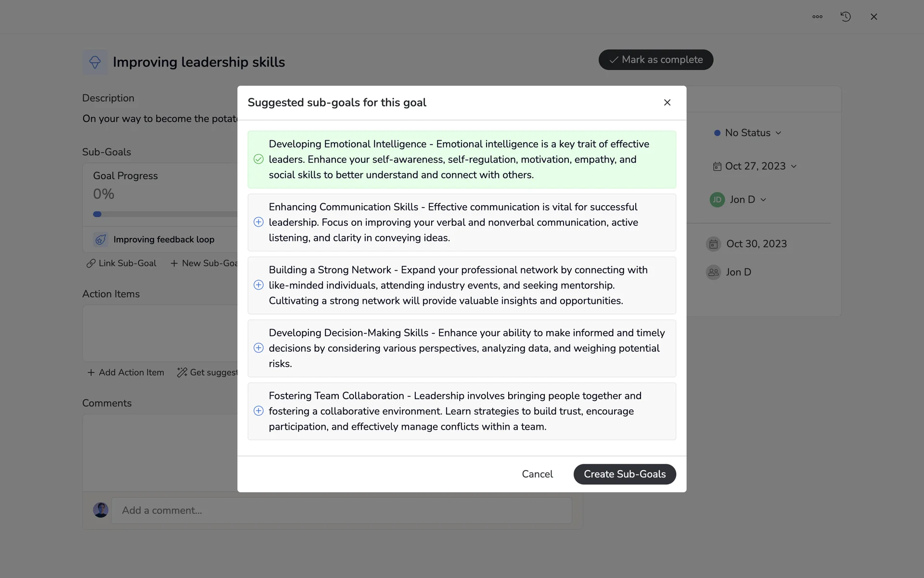The height and width of the screenshot is (578, 924).
Task: Click the Oct 30, 2023 calendar icon
Action: click(713, 244)
